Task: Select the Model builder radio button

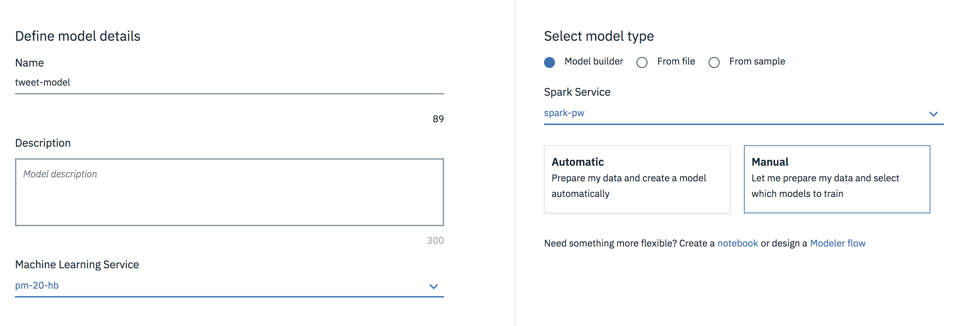Action: [x=550, y=62]
